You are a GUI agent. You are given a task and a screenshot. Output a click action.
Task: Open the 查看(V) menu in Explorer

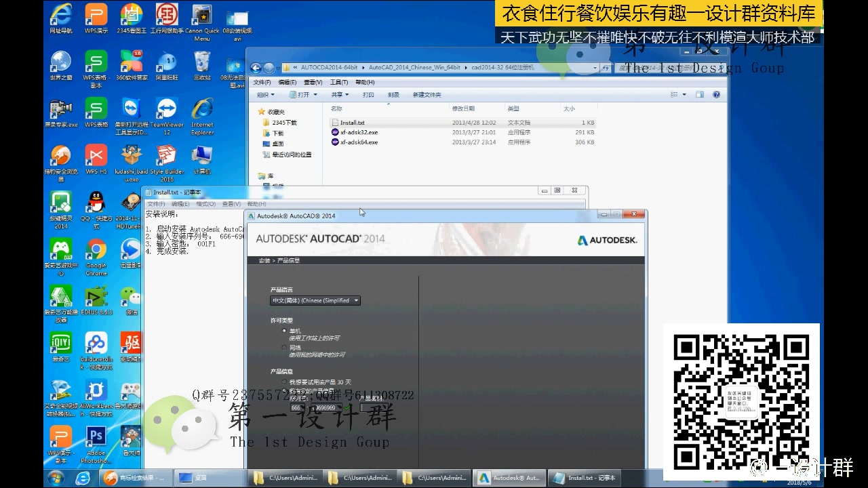[313, 82]
